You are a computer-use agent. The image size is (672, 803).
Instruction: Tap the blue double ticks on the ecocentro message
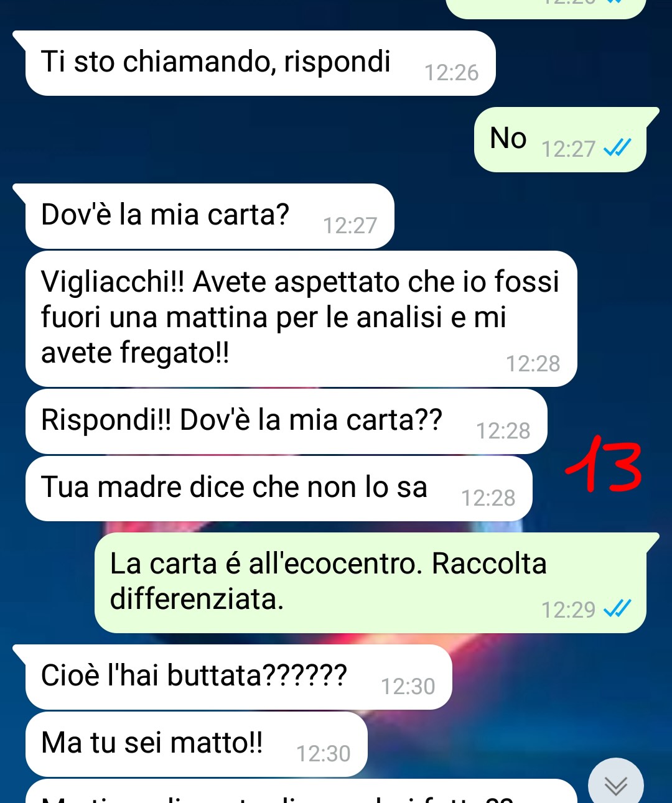click(x=618, y=609)
